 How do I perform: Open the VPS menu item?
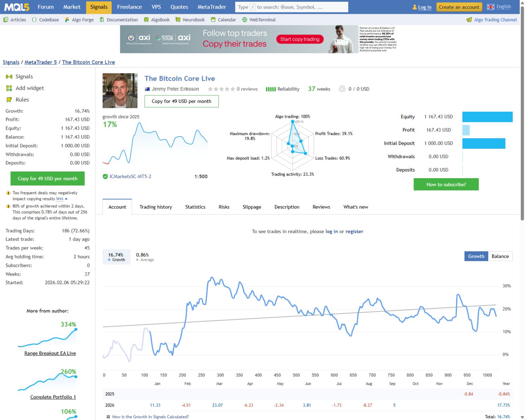pyautogui.click(x=156, y=7)
